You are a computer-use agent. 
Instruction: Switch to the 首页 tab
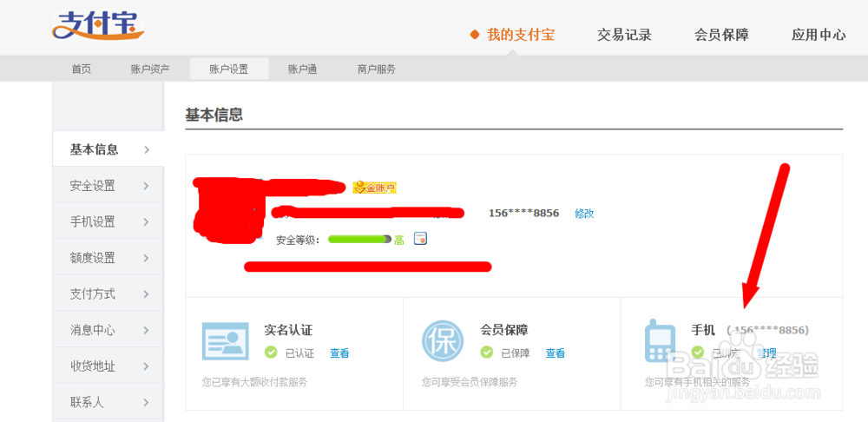[x=82, y=69]
